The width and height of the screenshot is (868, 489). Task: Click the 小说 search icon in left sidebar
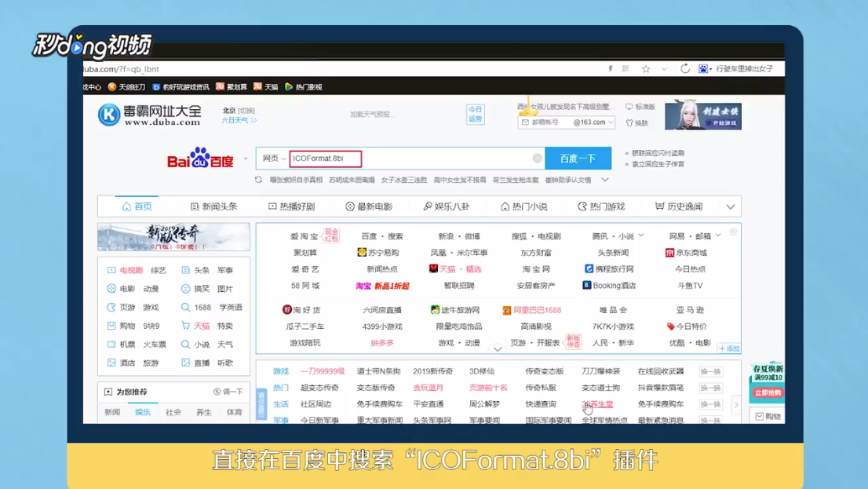pos(185,345)
